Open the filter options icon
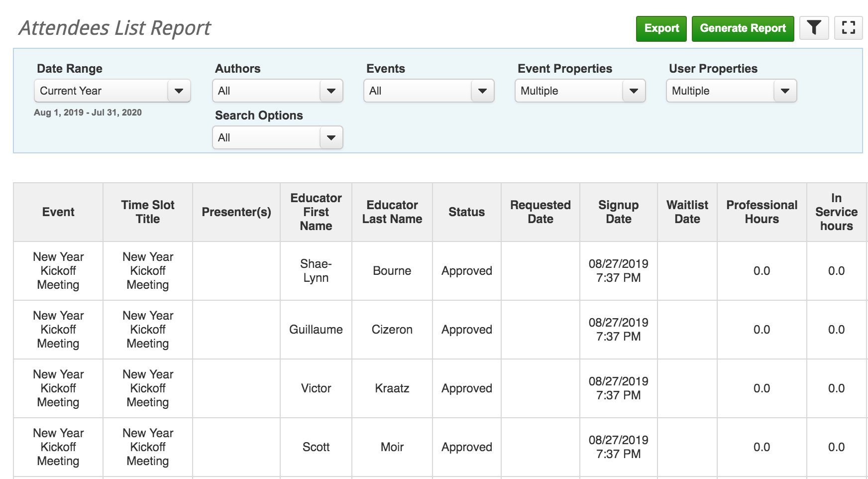This screenshot has height=479, width=868. 814,28
